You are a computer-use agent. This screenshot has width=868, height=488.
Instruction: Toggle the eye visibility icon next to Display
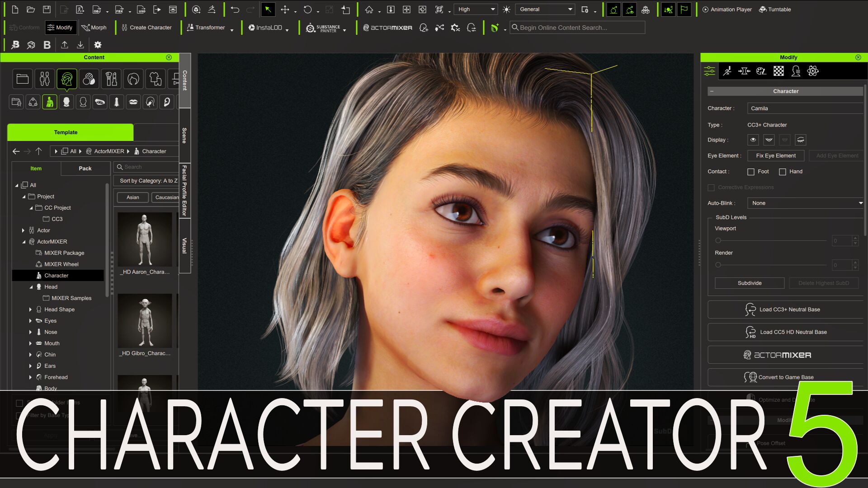pos(752,140)
